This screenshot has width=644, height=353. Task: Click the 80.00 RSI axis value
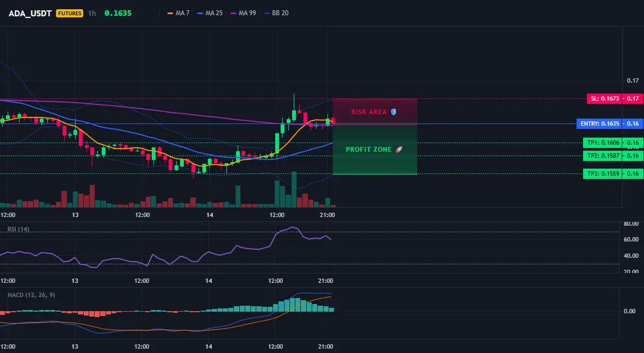pyautogui.click(x=631, y=224)
